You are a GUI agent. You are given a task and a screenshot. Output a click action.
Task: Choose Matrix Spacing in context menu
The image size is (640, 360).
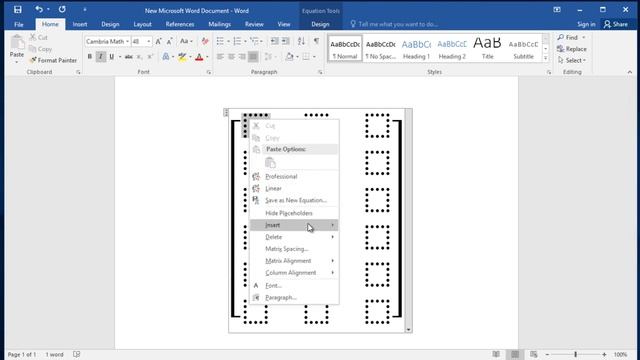coord(294,249)
